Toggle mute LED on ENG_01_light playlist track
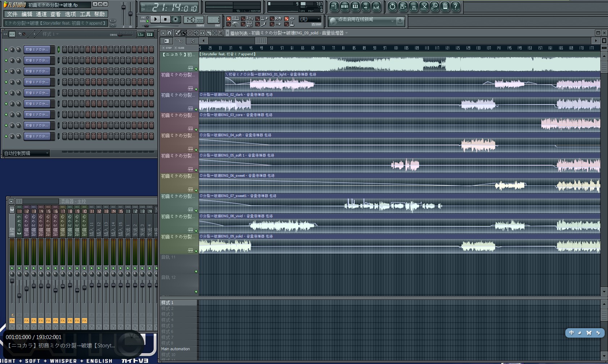The width and height of the screenshot is (608, 364). click(x=196, y=89)
